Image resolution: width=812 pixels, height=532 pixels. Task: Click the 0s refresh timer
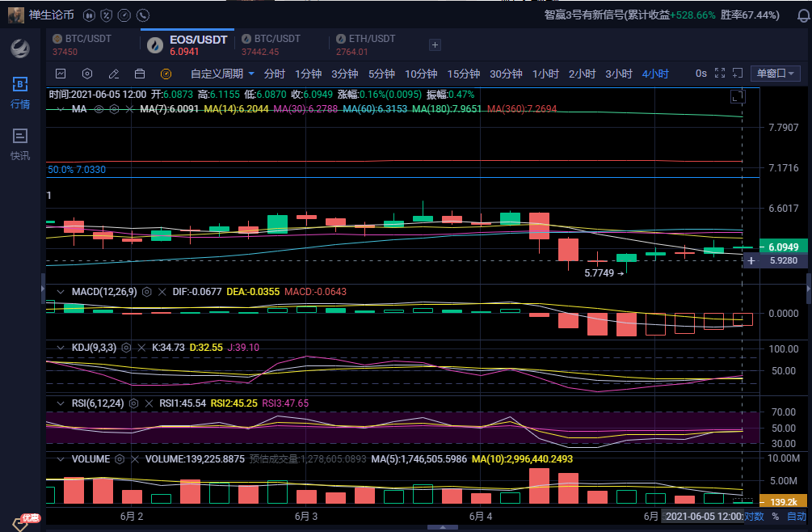(701, 74)
